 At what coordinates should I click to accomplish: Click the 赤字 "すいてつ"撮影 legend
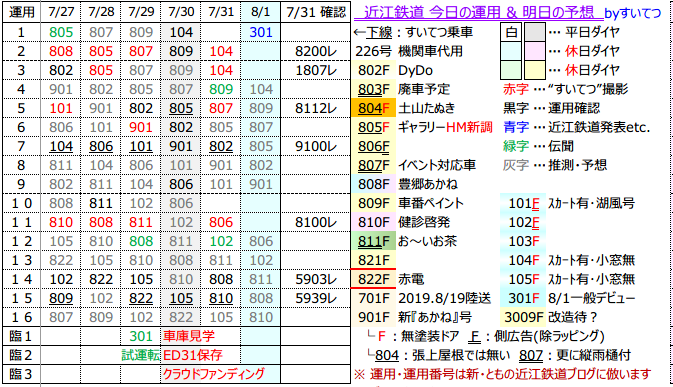565,89
